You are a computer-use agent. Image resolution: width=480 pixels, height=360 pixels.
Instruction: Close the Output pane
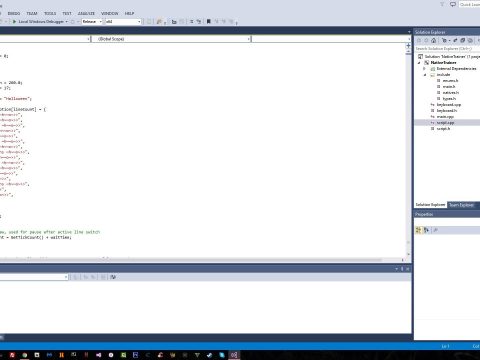pyautogui.click(x=408, y=269)
